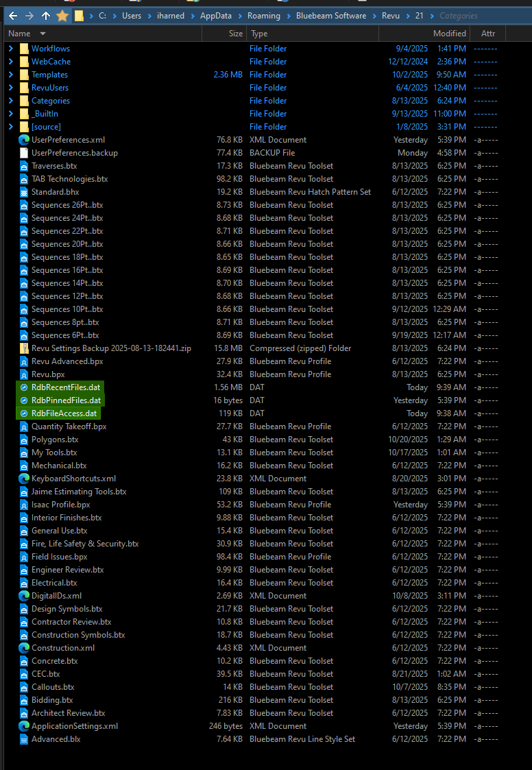This screenshot has height=770, width=532.
Task: Click the Traverses.btx toolset icon
Action: click(x=23, y=166)
